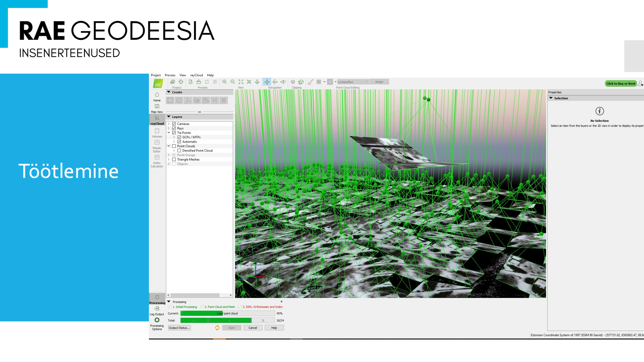
Task: Click the Cancel processing button
Action: (253, 328)
